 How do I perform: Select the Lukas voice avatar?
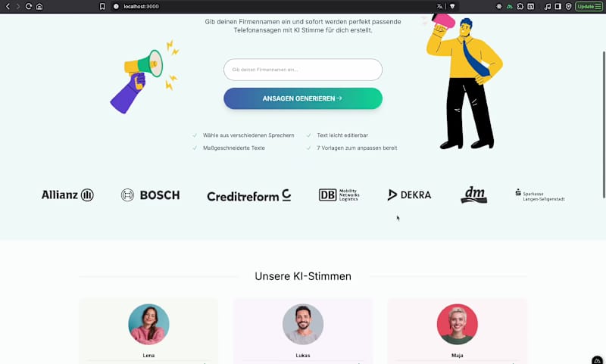(303, 324)
